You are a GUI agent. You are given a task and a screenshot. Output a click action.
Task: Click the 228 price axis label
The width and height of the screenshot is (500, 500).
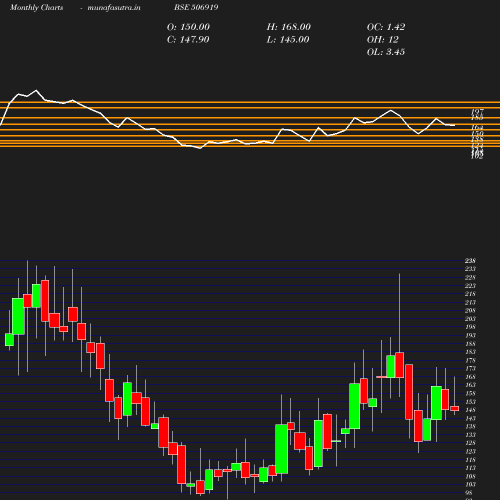pyautogui.click(x=470, y=277)
